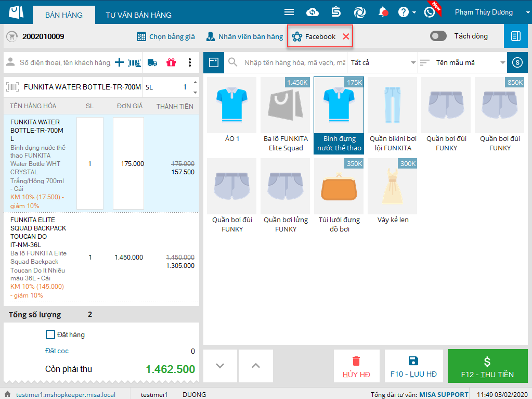Select the Quần bơi lửng FUNKY tile
The height and width of the screenshot is (399, 532).
pyautogui.click(x=286, y=196)
